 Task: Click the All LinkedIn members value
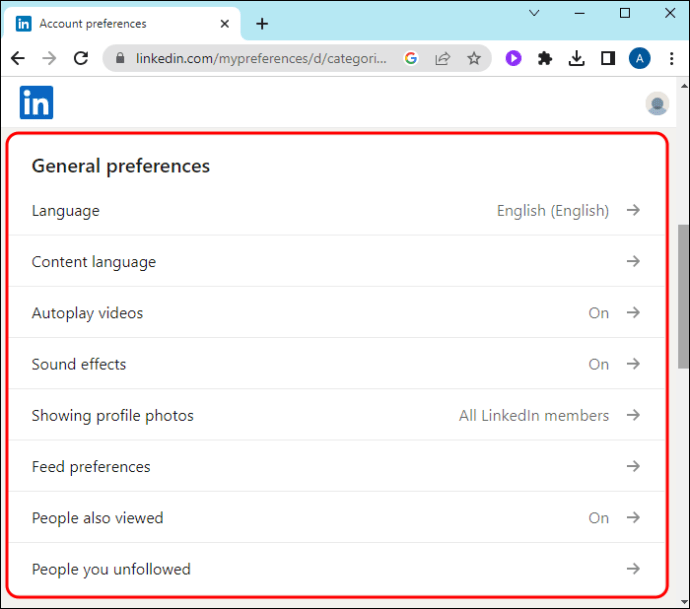(x=534, y=416)
